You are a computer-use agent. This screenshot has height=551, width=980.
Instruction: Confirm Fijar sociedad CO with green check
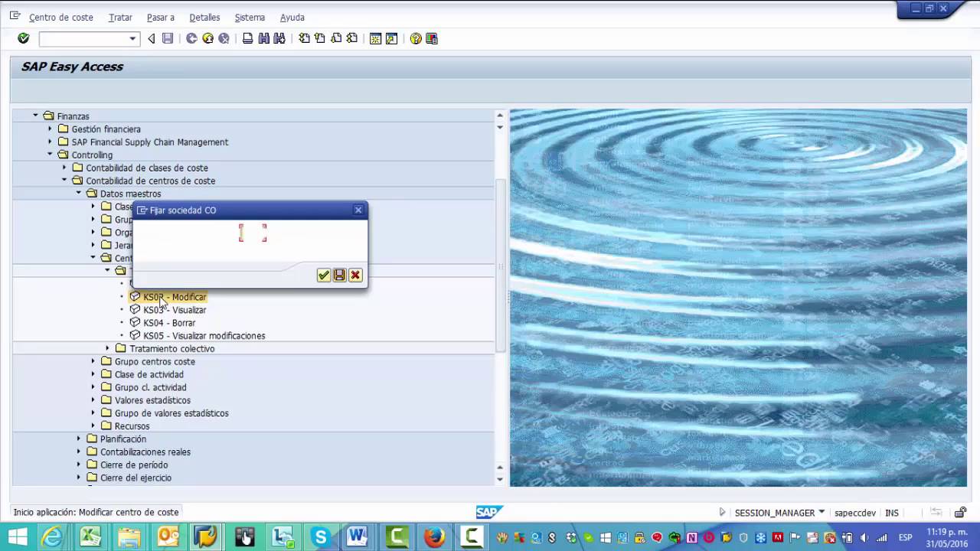[x=324, y=275]
